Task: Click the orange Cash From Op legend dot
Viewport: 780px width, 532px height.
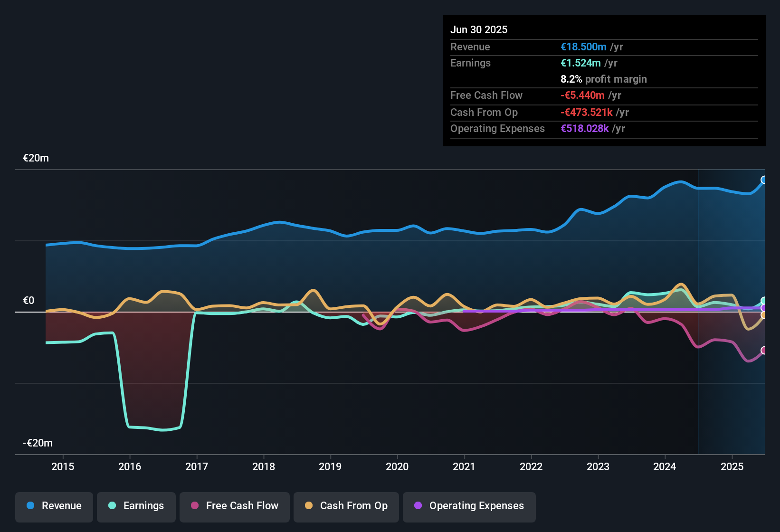Action: [x=309, y=506]
